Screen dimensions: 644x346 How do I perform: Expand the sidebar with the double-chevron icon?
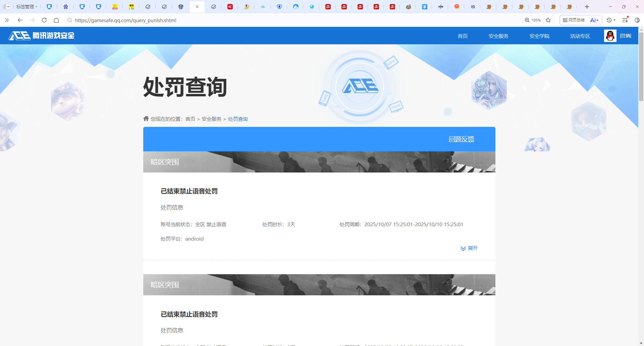pos(7,20)
